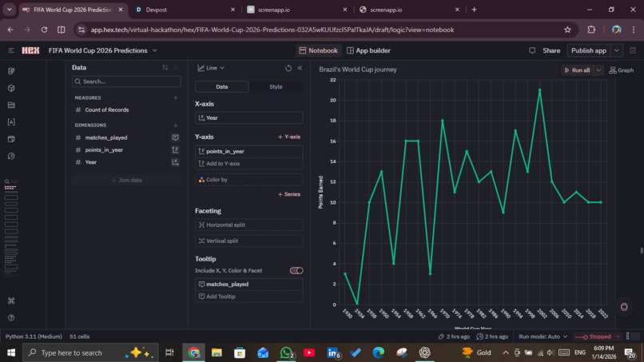Open the first left sidebar icon
The height and width of the screenshot is (362, 644).
tap(11, 71)
